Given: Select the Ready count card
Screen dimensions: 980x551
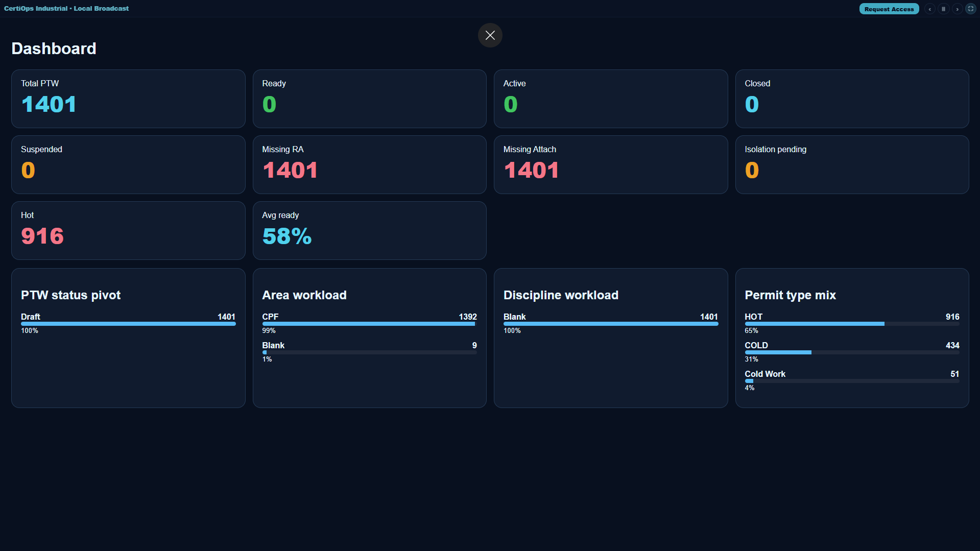Looking at the screenshot, I should 369,99.
